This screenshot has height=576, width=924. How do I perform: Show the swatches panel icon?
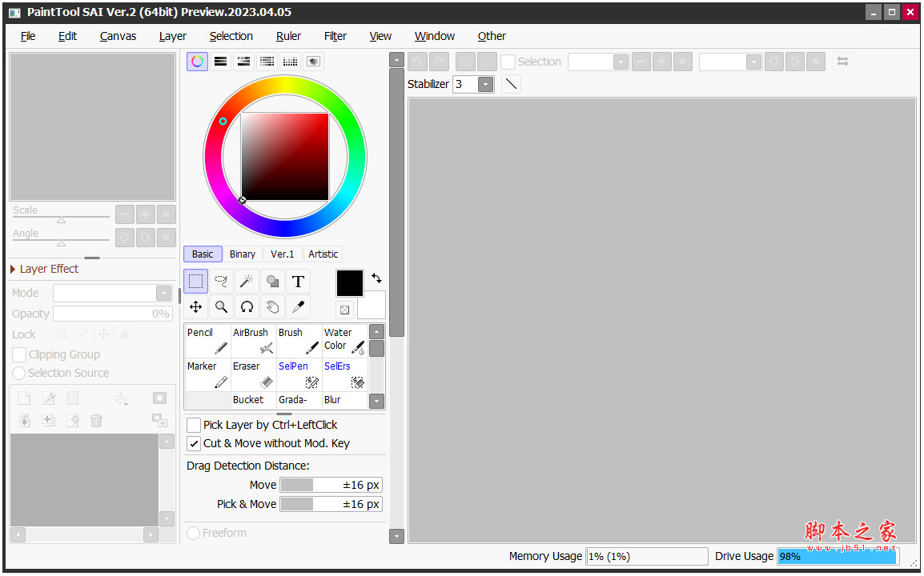pyautogui.click(x=290, y=62)
